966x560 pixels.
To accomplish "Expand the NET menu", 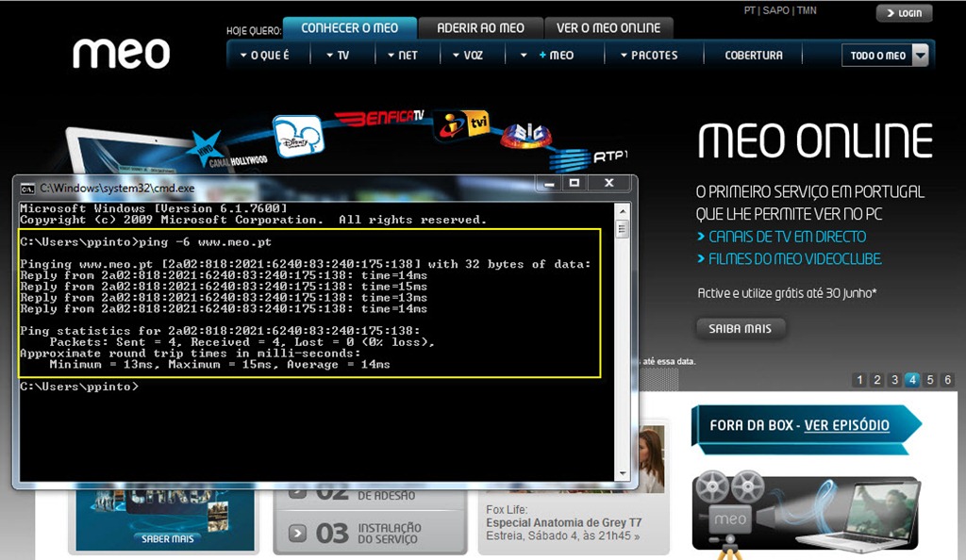I will point(402,55).
